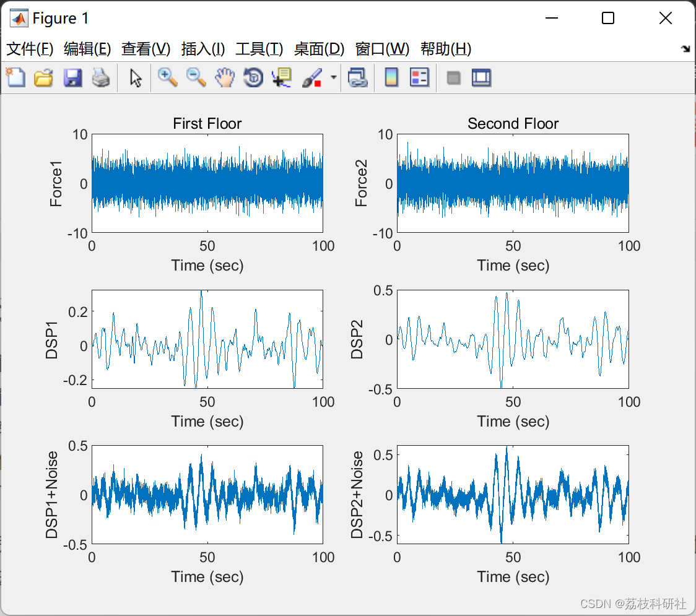Screen dimensions: 696x616
Task: Minimize the Figure 1 window
Action: (x=551, y=18)
